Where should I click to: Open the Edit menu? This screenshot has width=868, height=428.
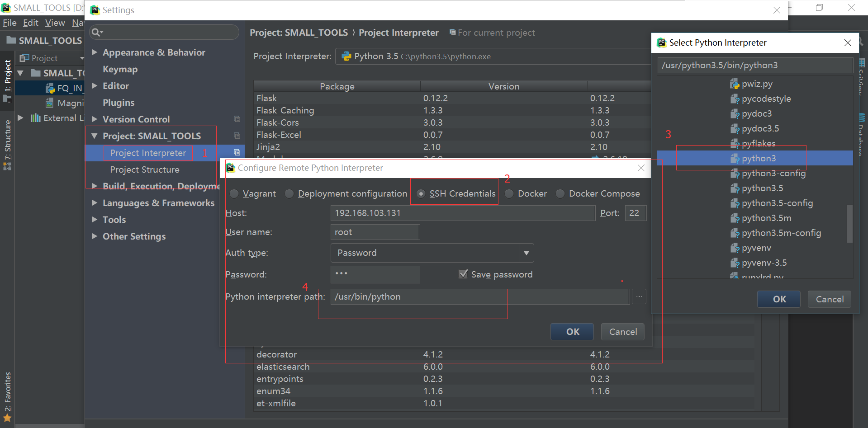click(x=31, y=23)
